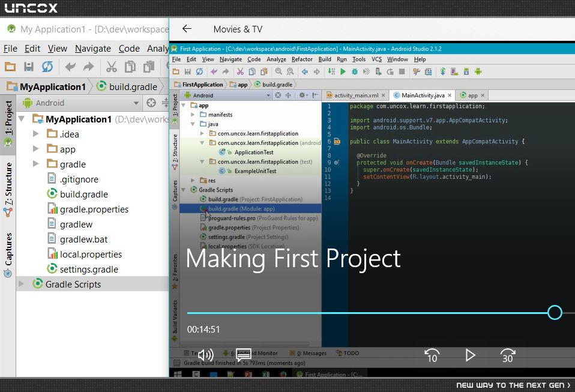The image size is (575, 392).
Task: Open the VCS menu in the video
Action: [376, 59]
